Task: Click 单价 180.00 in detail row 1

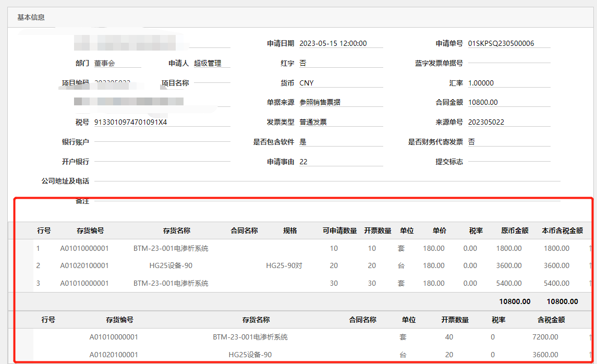Action: (434, 248)
